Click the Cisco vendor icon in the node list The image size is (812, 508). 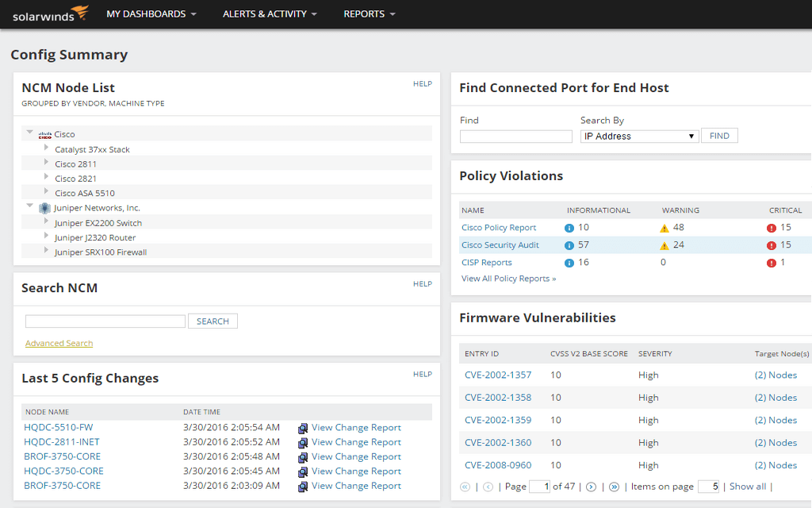click(x=44, y=133)
